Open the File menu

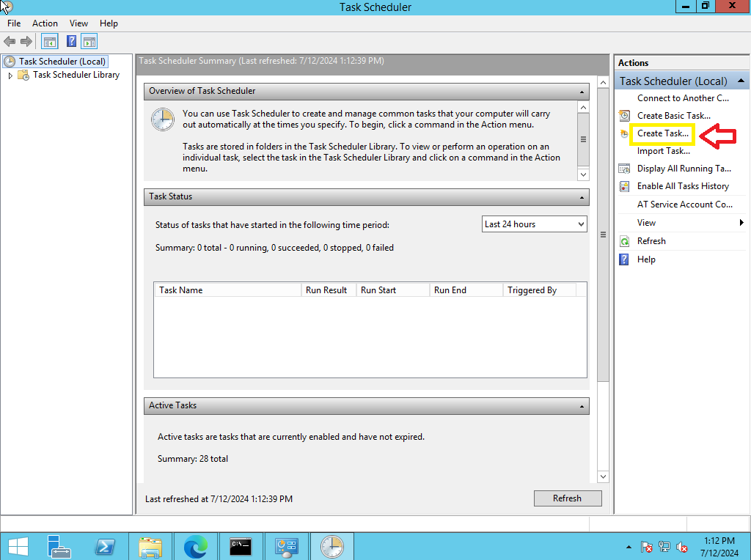[14, 23]
